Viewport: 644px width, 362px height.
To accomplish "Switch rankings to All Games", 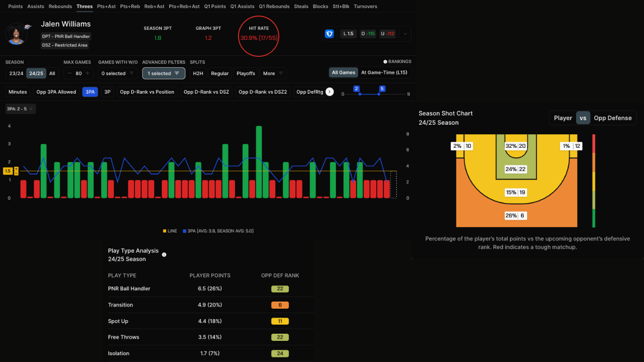I will click(344, 72).
